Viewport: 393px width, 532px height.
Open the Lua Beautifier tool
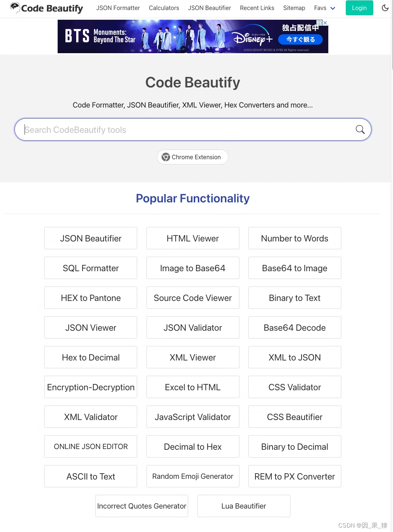click(x=244, y=506)
